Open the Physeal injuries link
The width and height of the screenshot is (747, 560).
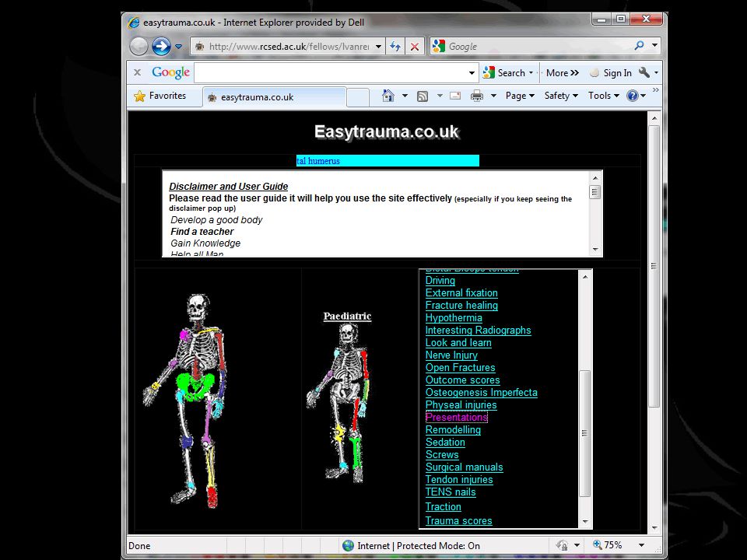[x=461, y=404]
